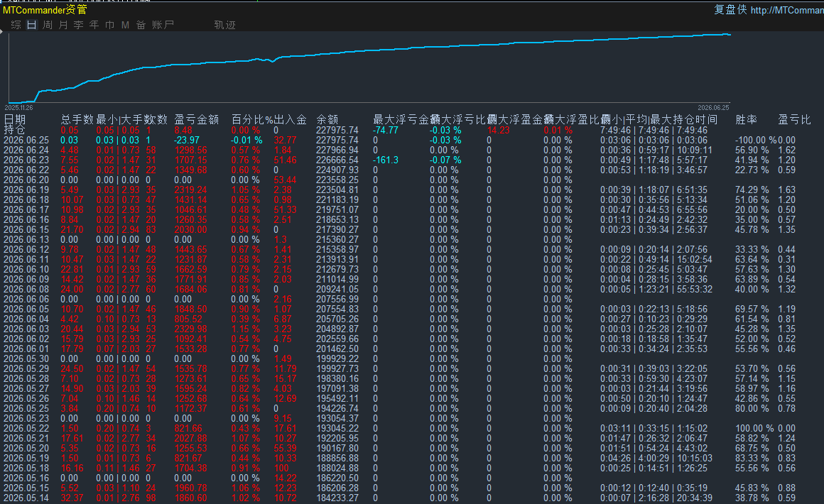Click the 83.33 % win rate value
This screenshot has width=824, height=504.
(x=752, y=459)
